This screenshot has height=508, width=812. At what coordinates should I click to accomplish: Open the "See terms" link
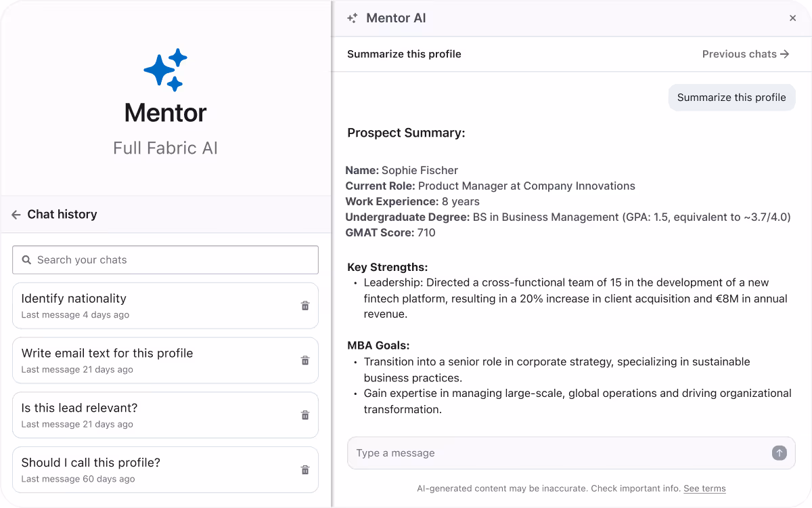704,488
